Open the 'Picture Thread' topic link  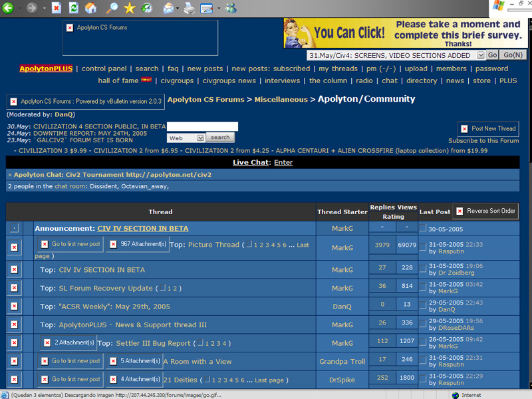tap(213, 245)
